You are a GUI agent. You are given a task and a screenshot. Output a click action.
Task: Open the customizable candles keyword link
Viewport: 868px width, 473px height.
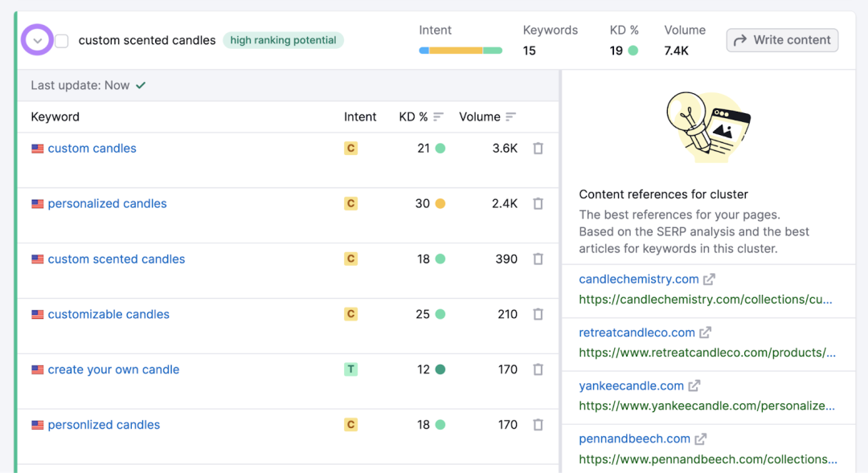(x=108, y=314)
